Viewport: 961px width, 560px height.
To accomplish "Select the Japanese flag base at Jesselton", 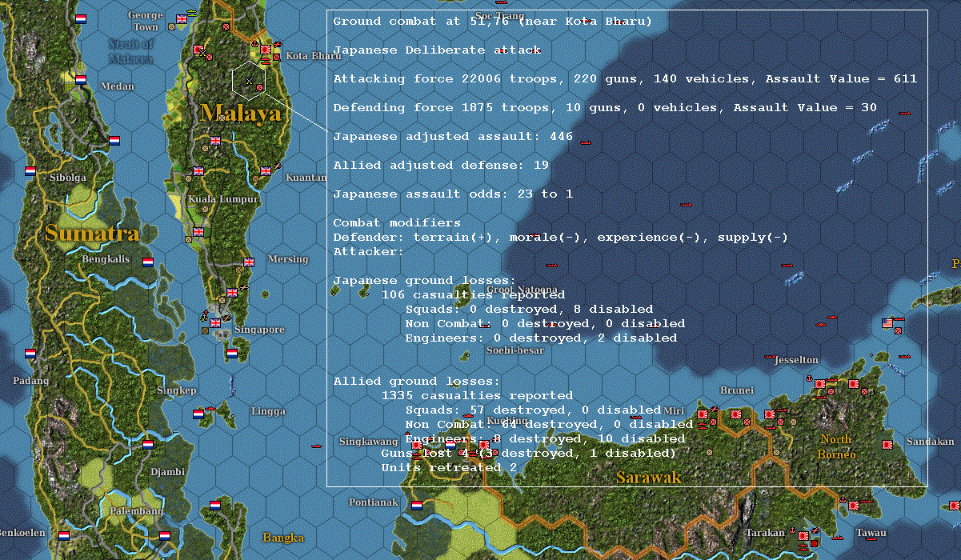I will click(x=820, y=384).
